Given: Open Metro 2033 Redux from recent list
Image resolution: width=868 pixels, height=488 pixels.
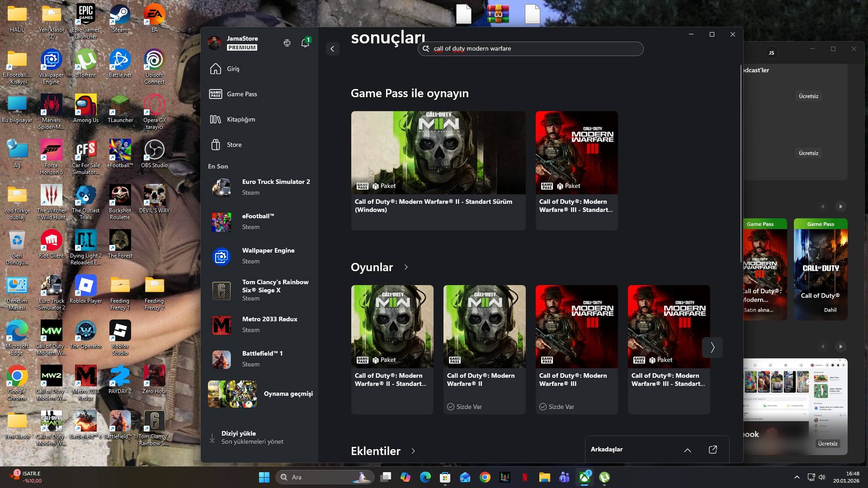Looking at the screenshot, I should coord(259,324).
